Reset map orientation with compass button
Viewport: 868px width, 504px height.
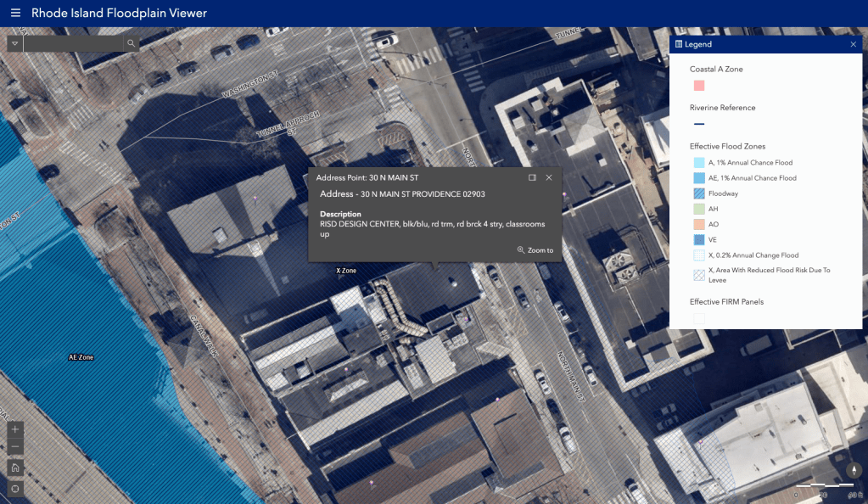[x=853, y=469]
